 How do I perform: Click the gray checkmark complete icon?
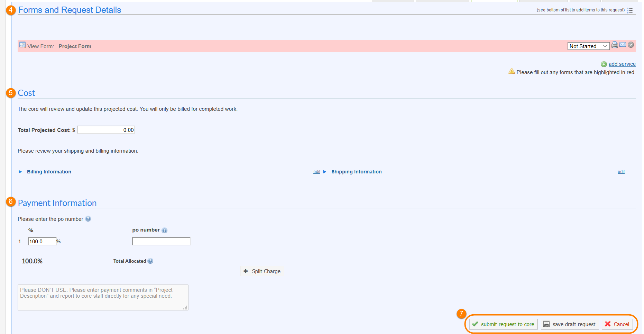click(631, 45)
